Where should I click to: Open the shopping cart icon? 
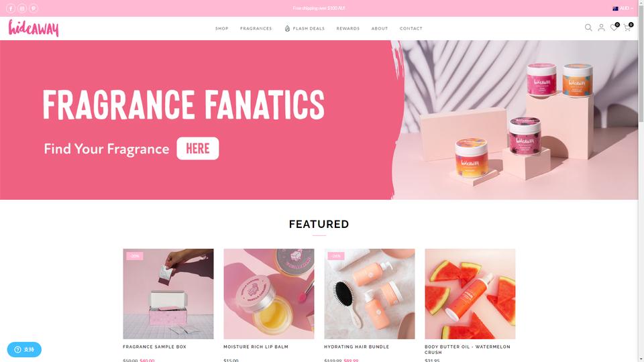coord(628,27)
